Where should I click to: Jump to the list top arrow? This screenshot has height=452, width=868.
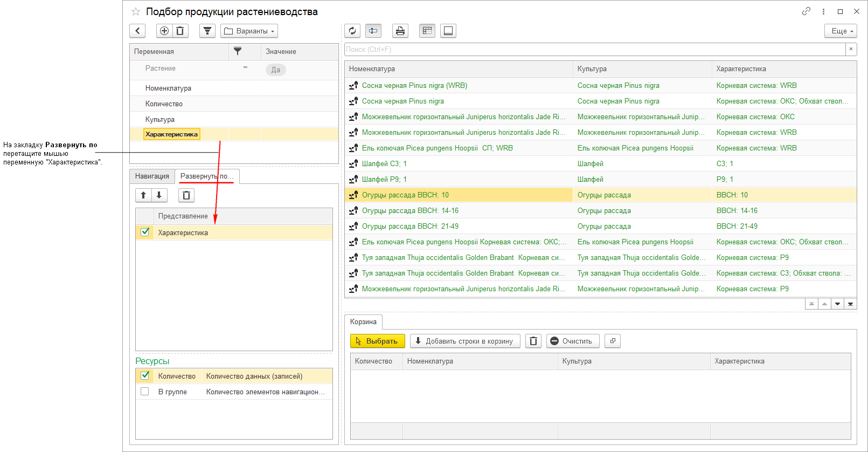[x=811, y=304]
